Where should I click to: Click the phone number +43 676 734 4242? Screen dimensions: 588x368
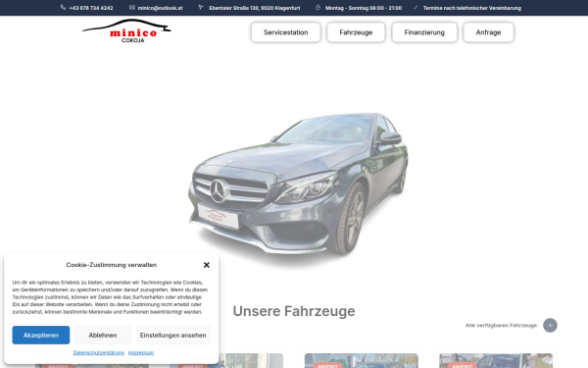pyautogui.click(x=91, y=8)
